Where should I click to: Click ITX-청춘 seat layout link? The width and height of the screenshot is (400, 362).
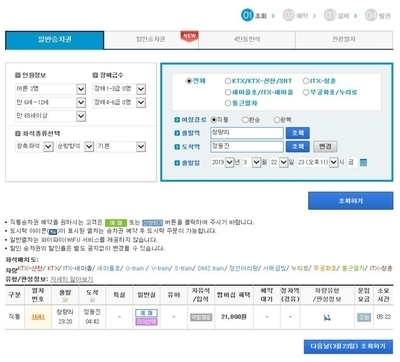click(381, 268)
